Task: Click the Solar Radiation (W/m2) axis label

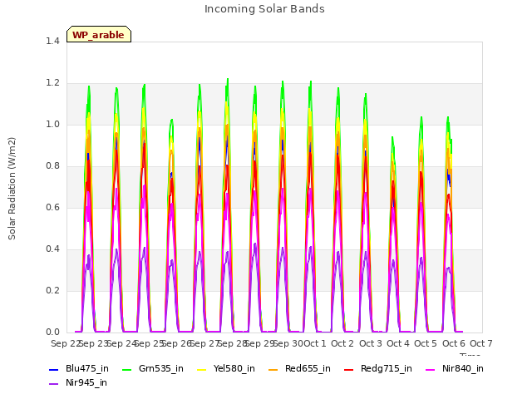Action: tap(12, 189)
